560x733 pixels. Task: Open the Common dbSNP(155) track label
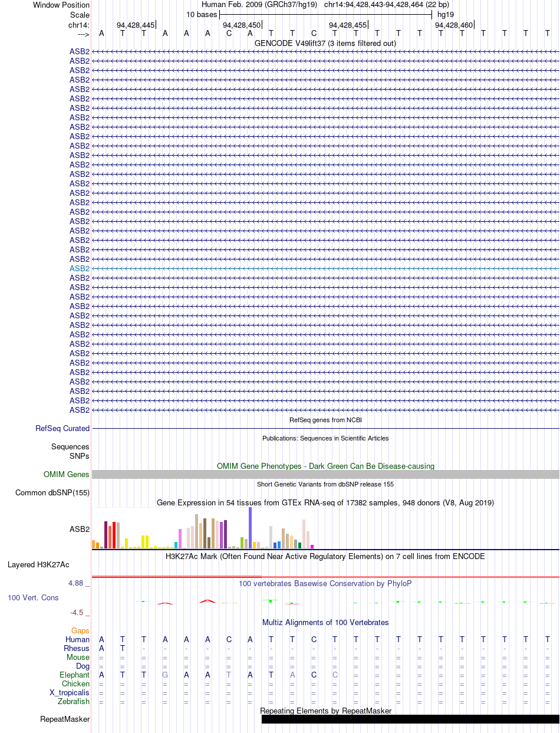52,493
